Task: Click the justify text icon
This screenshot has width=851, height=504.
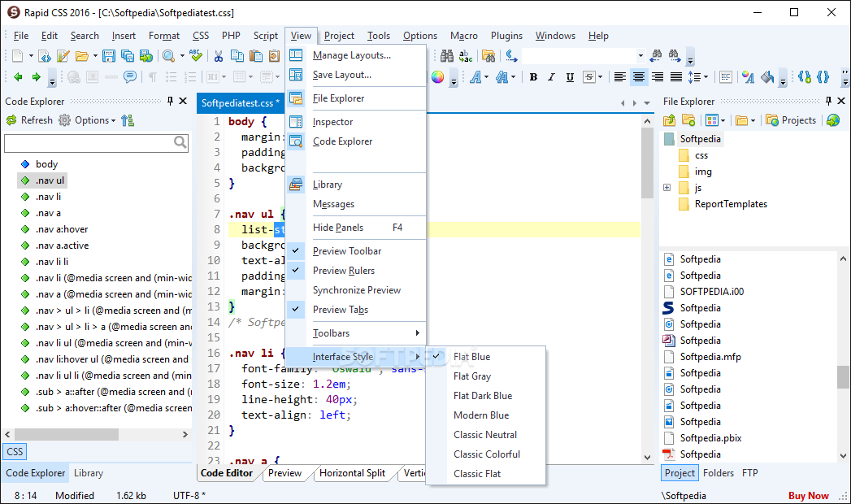Action: (x=676, y=77)
